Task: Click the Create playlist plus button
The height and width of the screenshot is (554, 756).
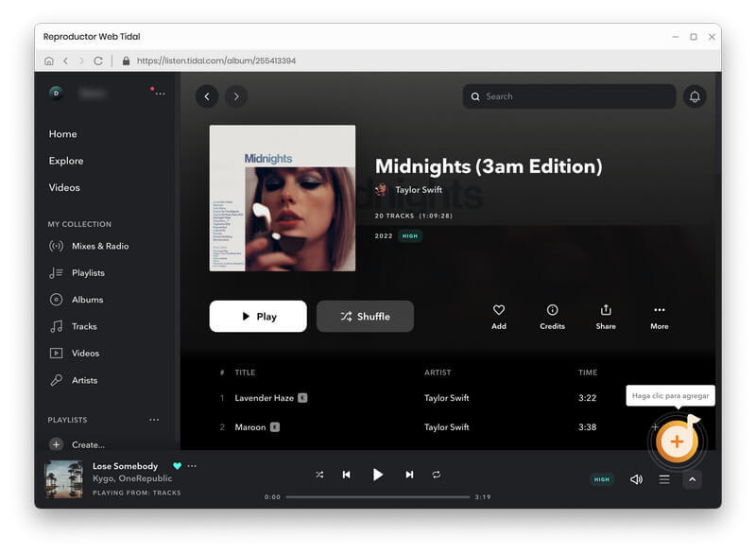Action: click(x=56, y=444)
